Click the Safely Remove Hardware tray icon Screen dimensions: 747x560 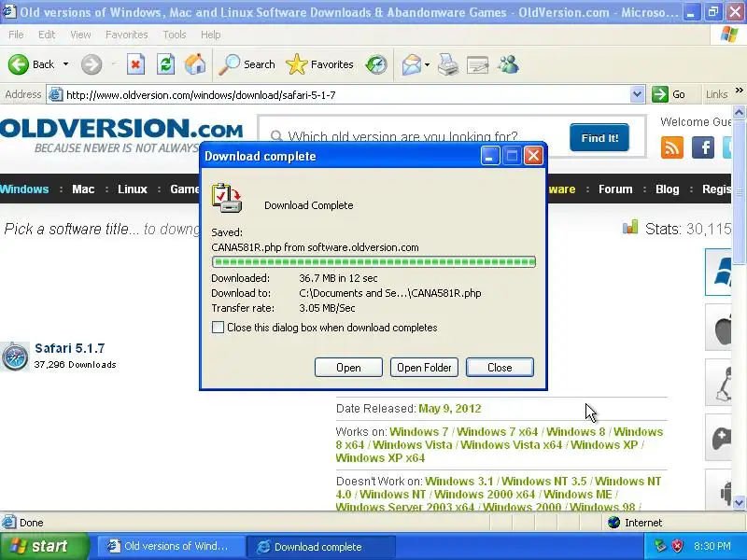click(x=660, y=546)
